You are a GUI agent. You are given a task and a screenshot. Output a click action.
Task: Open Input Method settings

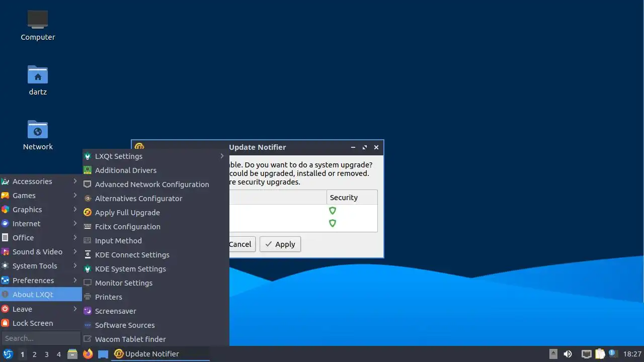click(x=155, y=241)
